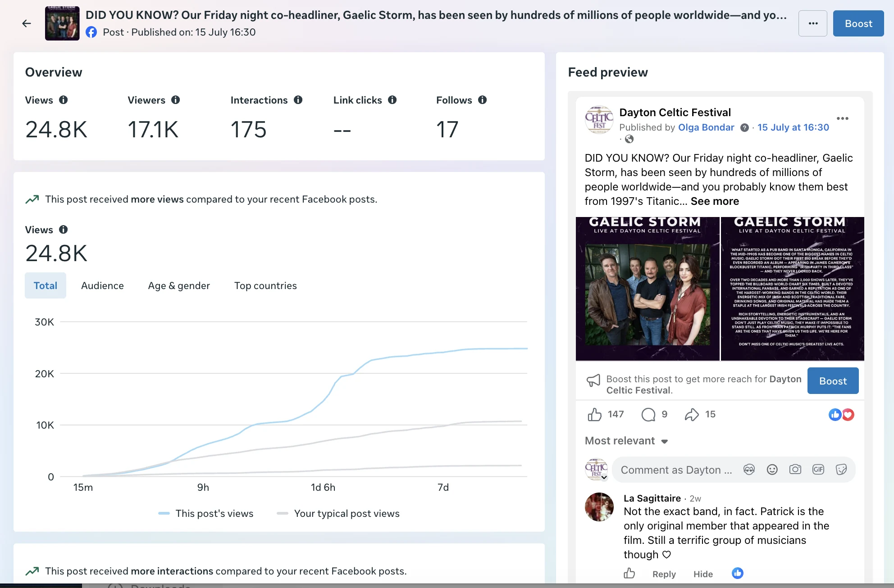The height and width of the screenshot is (588, 894).
Task: Open the left Gaelic Storm band photo
Action: pos(648,289)
